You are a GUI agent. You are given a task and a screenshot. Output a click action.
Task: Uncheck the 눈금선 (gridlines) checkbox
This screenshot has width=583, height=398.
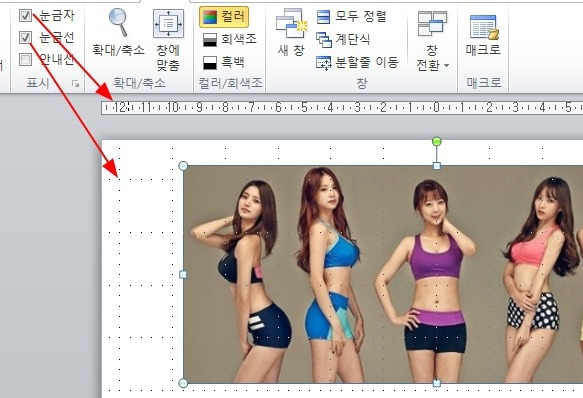pyautogui.click(x=26, y=37)
